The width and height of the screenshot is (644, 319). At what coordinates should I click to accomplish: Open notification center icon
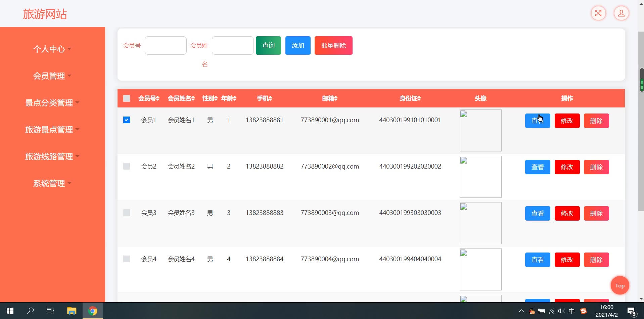631,311
